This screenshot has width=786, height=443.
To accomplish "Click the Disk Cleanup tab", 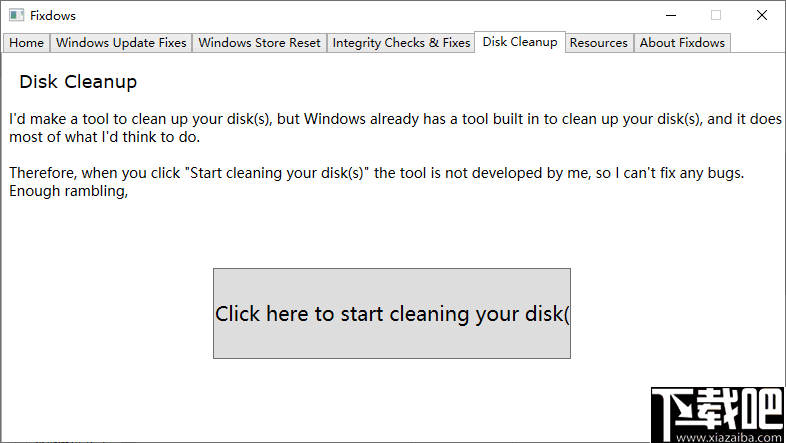I will click(520, 42).
